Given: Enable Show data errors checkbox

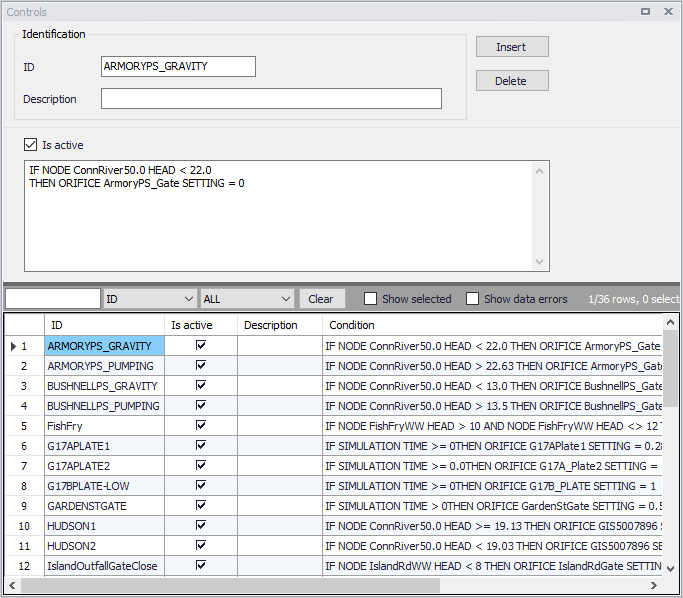Looking at the screenshot, I should (473, 299).
